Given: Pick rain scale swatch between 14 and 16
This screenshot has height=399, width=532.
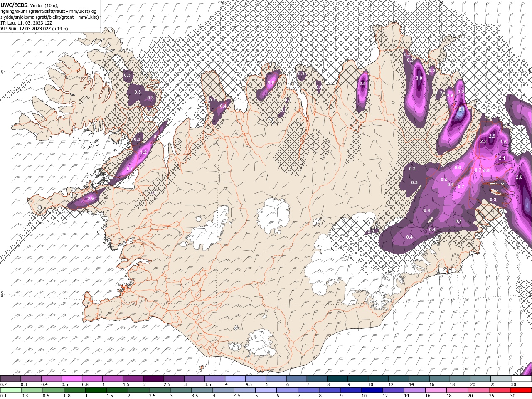Looking at the screenshot, I should (x=414, y=390).
